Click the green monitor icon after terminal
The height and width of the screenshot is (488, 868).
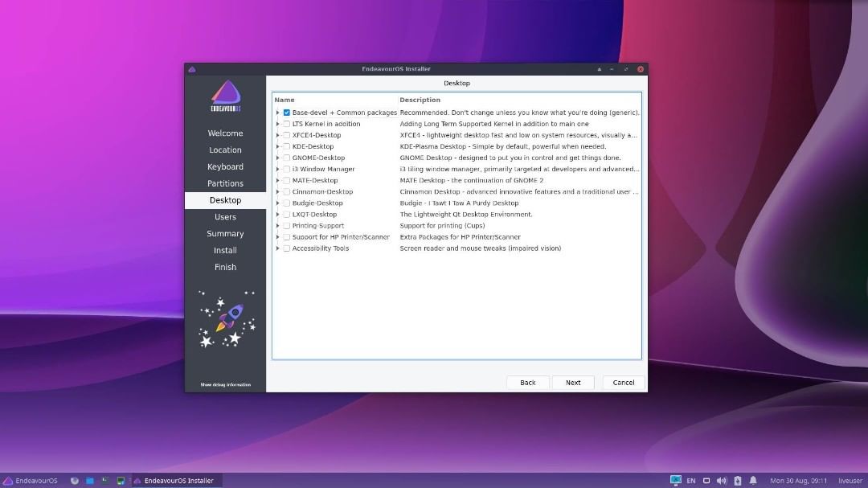[121, 481]
